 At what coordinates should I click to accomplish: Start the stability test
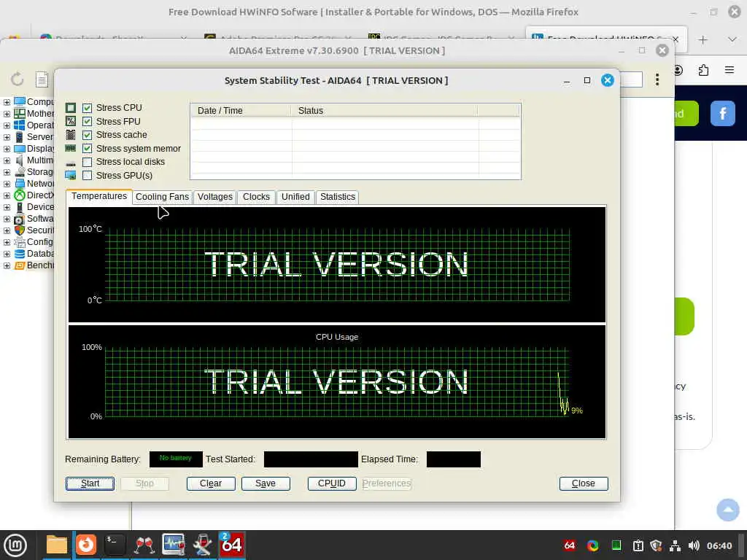(90, 483)
